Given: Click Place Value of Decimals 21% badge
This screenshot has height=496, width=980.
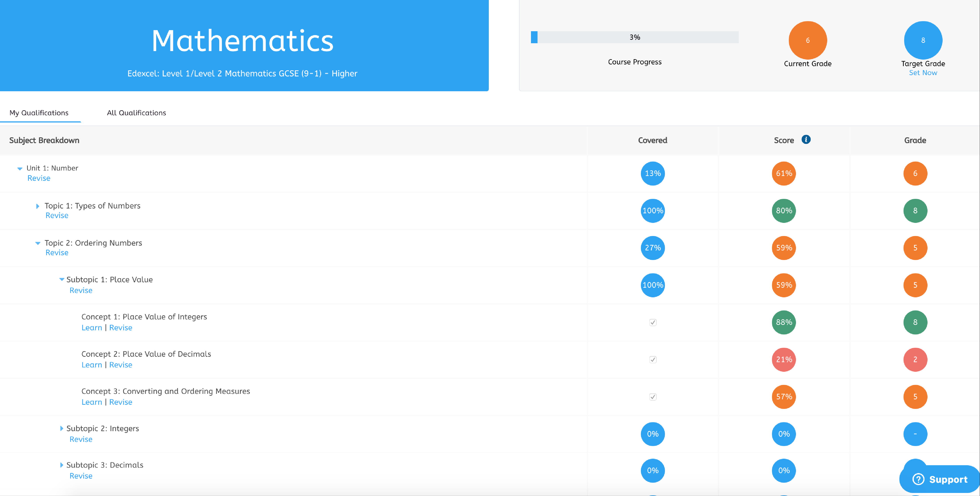Looking at the screenshot, I should click(784, 360).
